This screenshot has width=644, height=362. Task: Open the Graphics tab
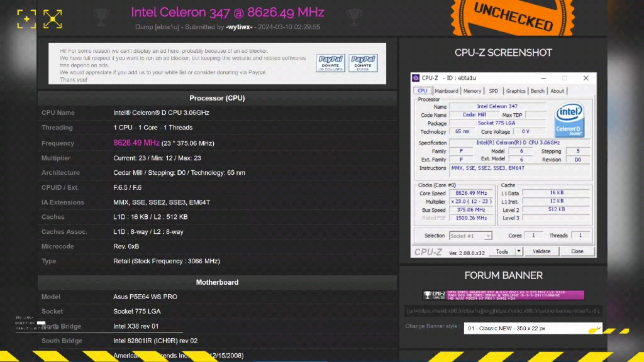click(x=516, y=91)
